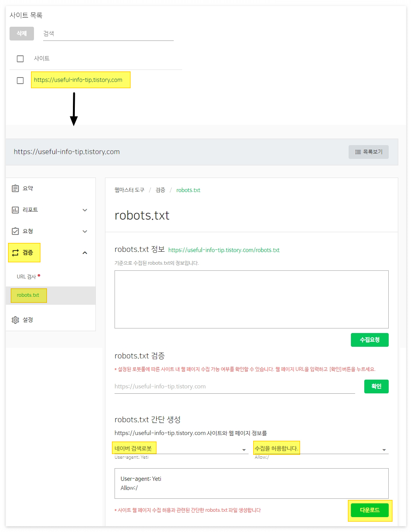Open the 수집을 허용합니다 allow dropdown
412x532 pixels.
tap(322, 449)
